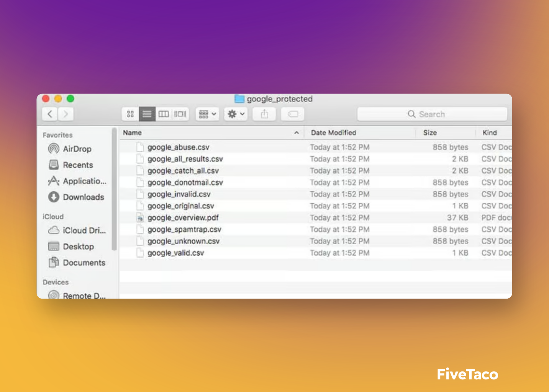Go back with the left chevron button
Viewport: 549px width, 392px height.
click(50, 114)
